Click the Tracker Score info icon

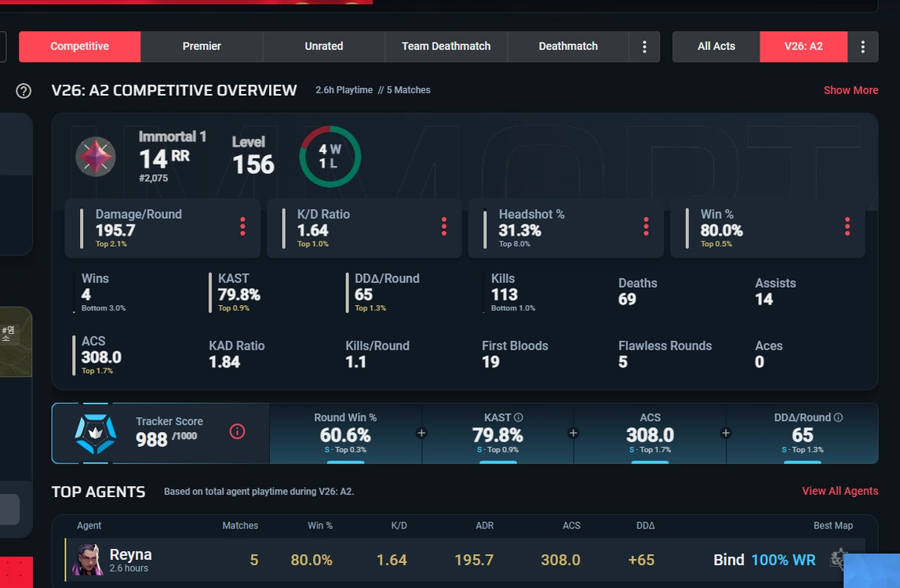point(237,431)
